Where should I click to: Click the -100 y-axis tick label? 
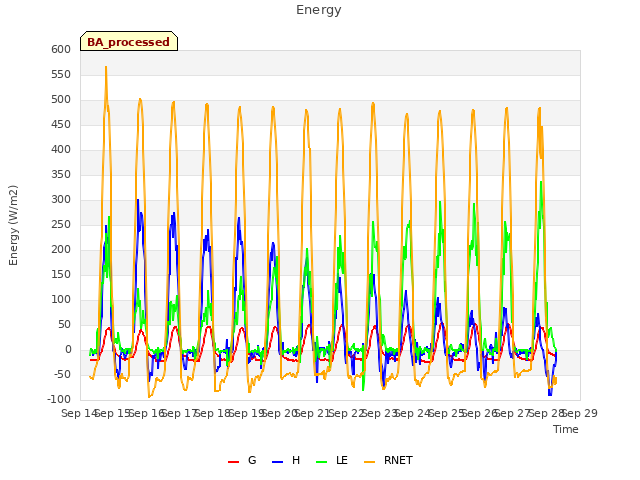[x=59, y=399]
